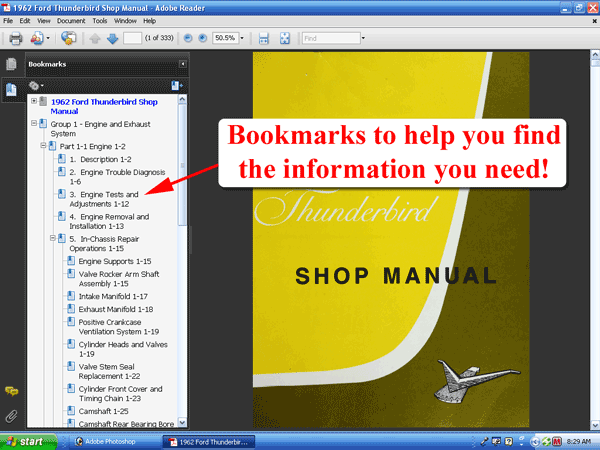Go to bookmark Engine Supports 1-15

pyautogui.click(x=115, y=261)
